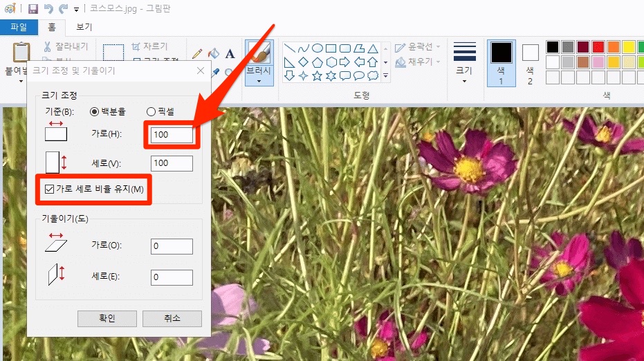Choose the Rectangle shape
644x361 pixels.
click(x=331, y=48)
